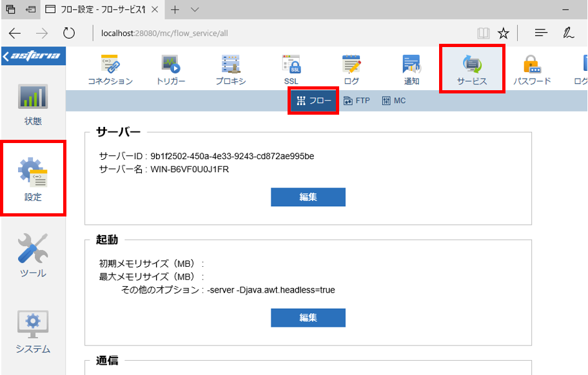Switch to the FTP sub-tab
The image size is (588, 375).
pos(357,101)
